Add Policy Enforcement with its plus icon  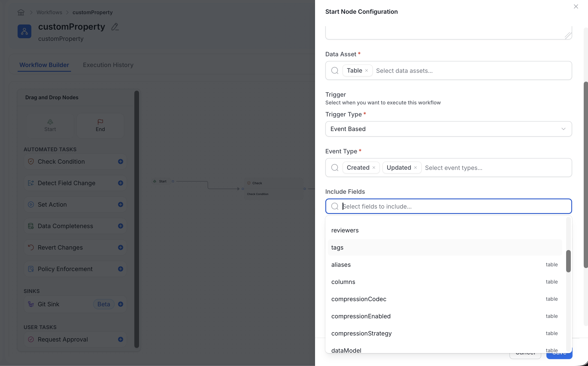tap(121, 269)
